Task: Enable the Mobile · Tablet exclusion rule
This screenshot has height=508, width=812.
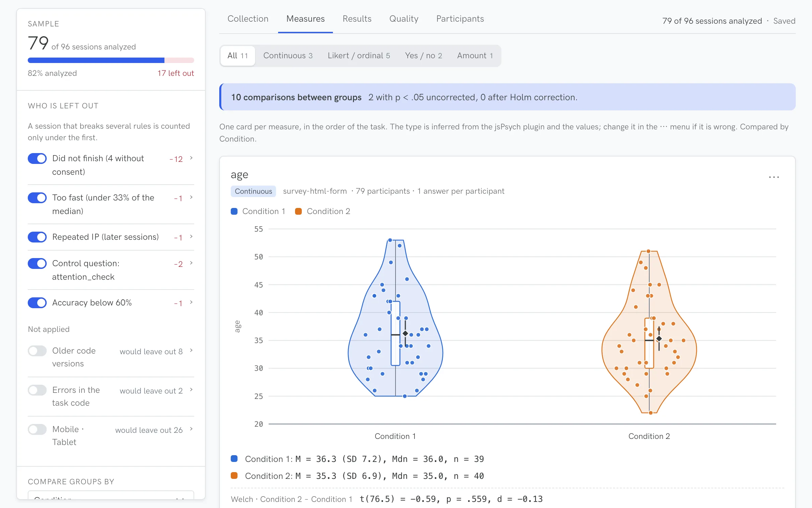Action: point(37,429)
